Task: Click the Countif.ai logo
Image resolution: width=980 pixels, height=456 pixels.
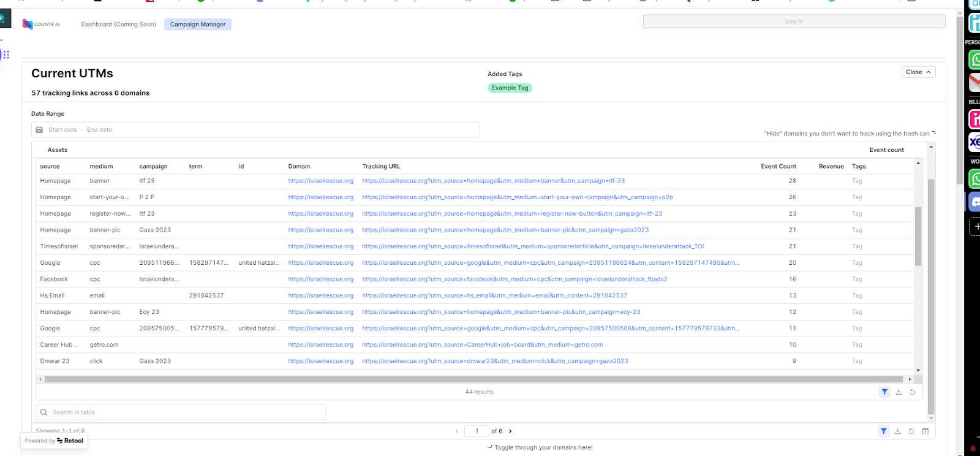Action: pyautogui.click(x=41, y=25)
